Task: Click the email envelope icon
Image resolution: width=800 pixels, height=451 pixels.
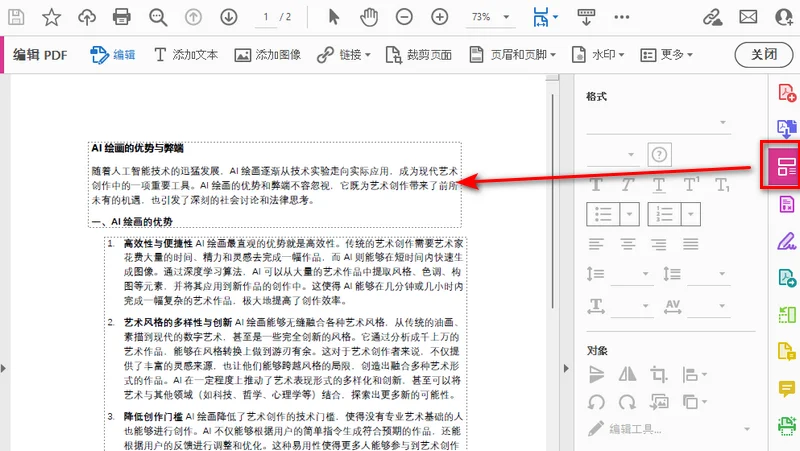Action: click(x=748, y=17)
